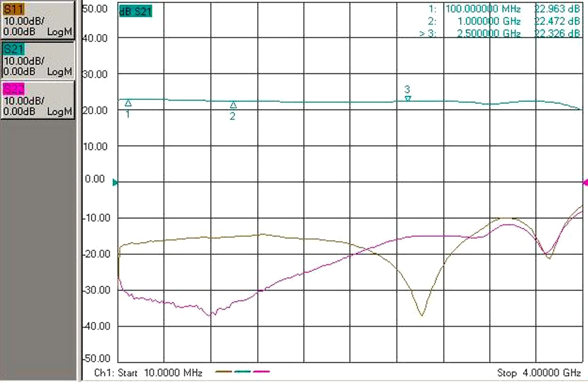Viewport: 588px width, 382px height.
Task: Select the S21 trace status panel
Action: 37,61
